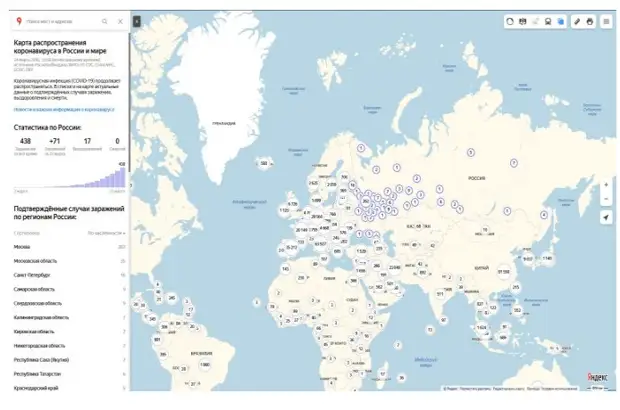Screen dimensions: 620x410
Task: Toggle the public transport bus layer
Action: pyautogui.click(x=548, y=20)
